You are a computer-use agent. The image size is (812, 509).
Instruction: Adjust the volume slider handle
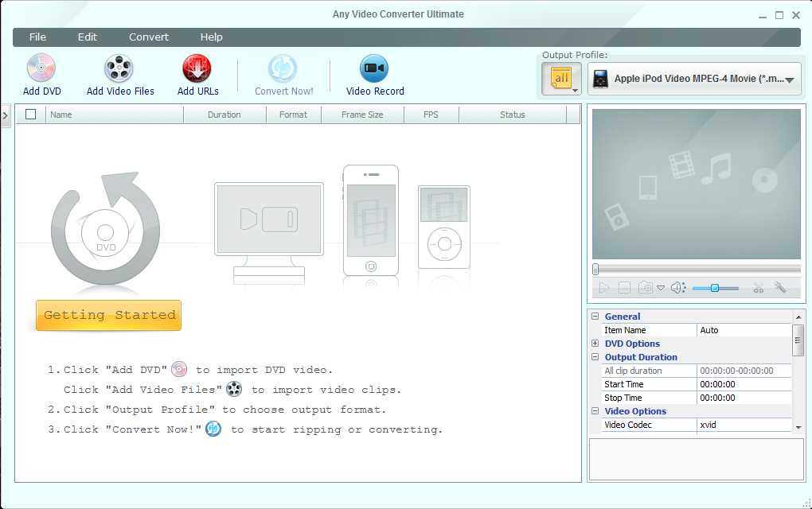(x=715, y=288)
